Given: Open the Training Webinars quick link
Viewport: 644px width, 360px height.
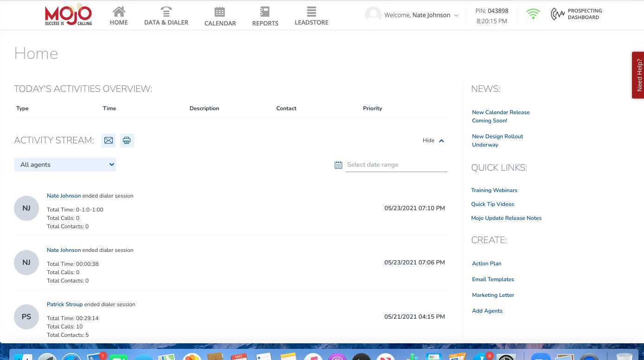Looking at the screenshot, I should point(494,190).
